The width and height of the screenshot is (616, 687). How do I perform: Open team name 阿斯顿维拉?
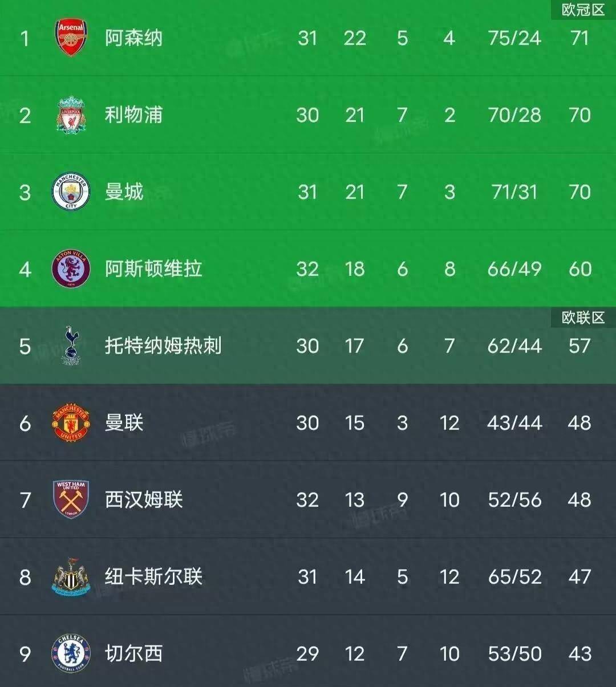[153, 269]
